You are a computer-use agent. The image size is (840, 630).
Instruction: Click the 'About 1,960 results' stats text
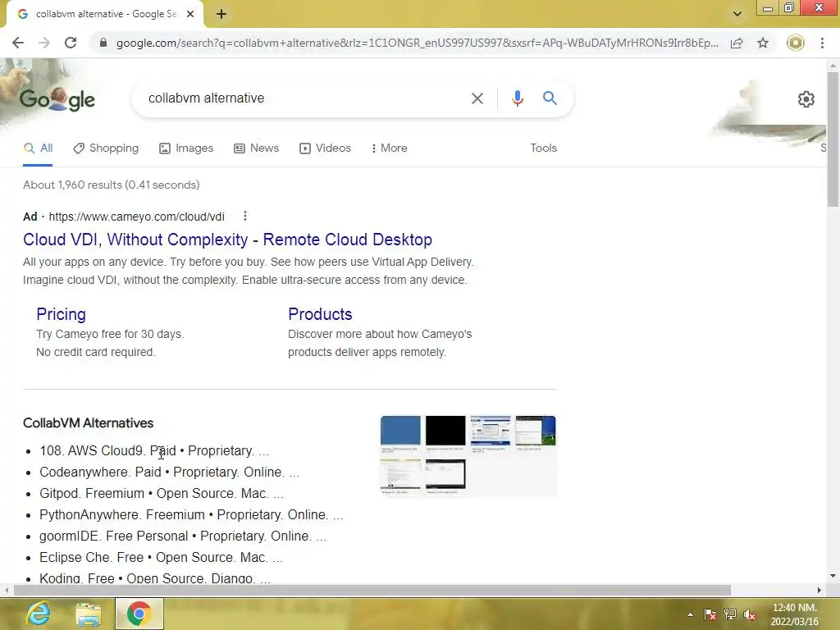[112, 185]
